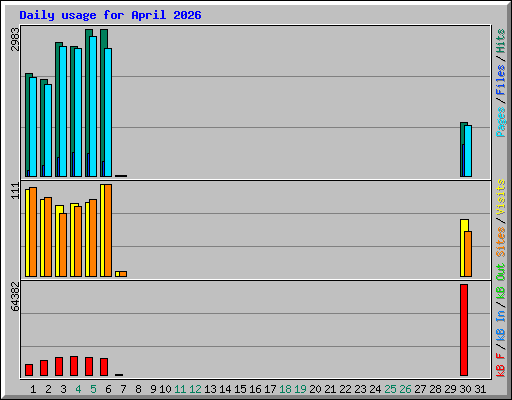Click green day 4 on the x-axis
Screen dimensions: 512x400
[78, 389]
